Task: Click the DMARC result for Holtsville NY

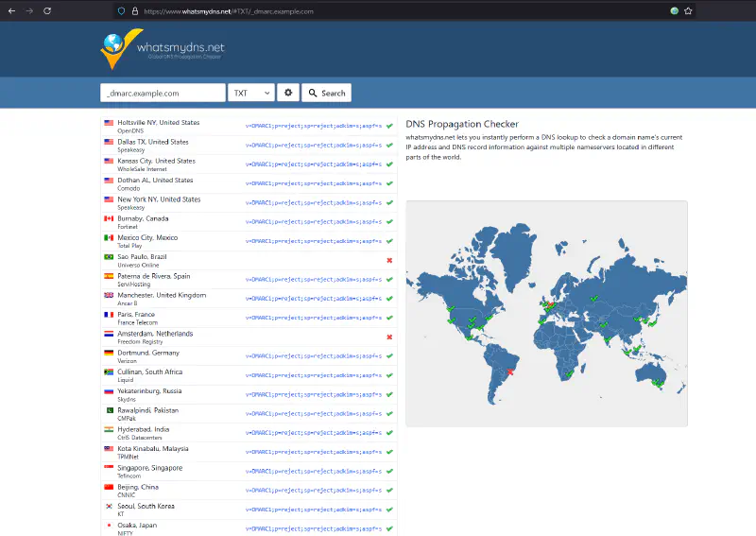Action: click(314, 126)
